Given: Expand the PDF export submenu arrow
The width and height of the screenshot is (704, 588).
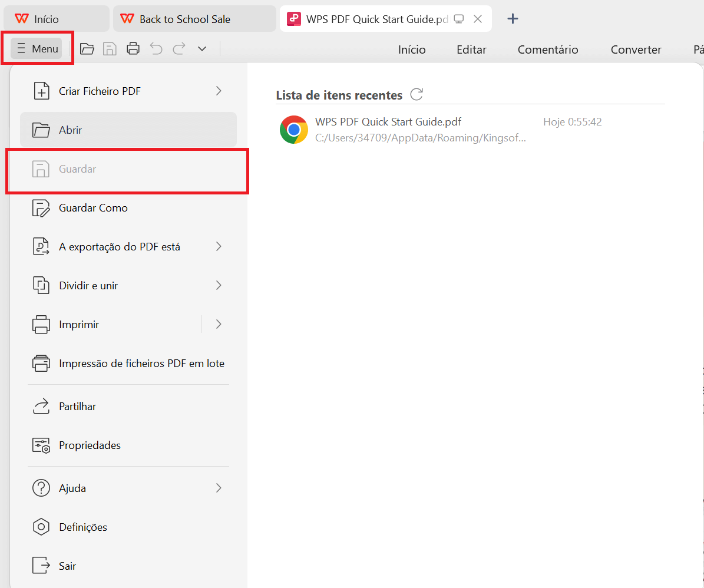Looking at the screenshot, I should point(219,246).
